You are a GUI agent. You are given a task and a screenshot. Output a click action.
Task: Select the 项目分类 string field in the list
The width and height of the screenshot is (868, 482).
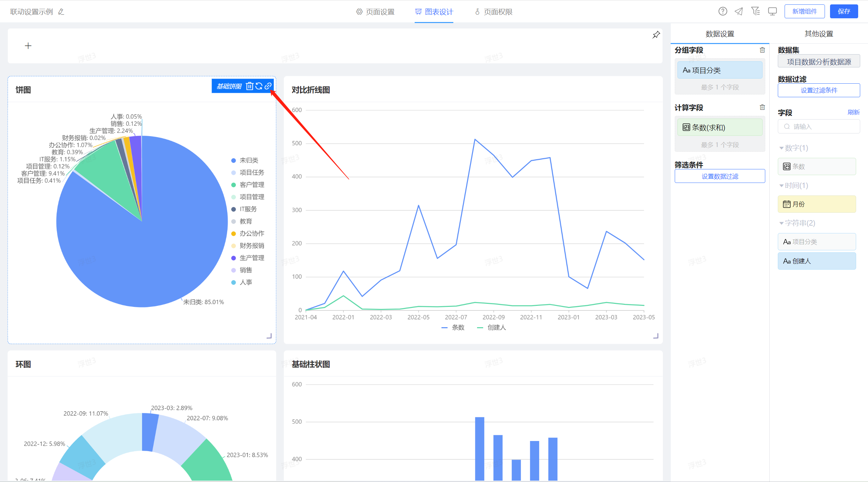(817, 242)
